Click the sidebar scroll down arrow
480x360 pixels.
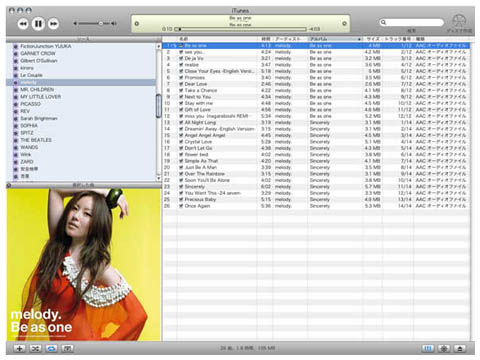[x=159, y=178]
